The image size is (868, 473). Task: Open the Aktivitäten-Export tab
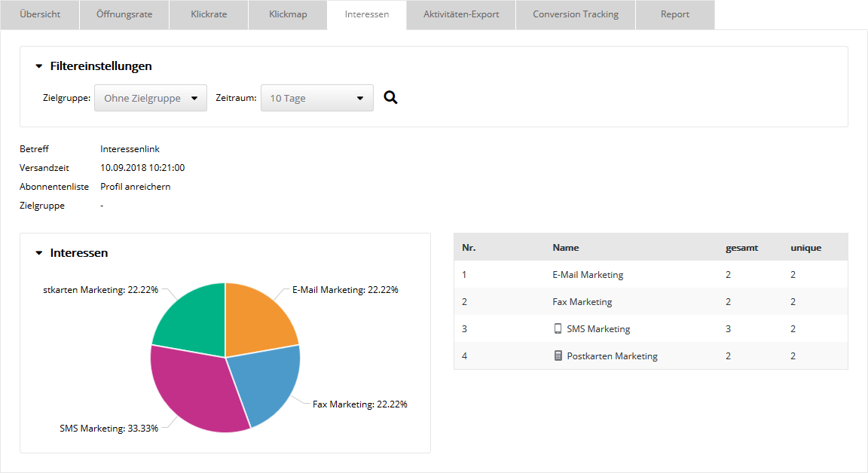(461, 15)
